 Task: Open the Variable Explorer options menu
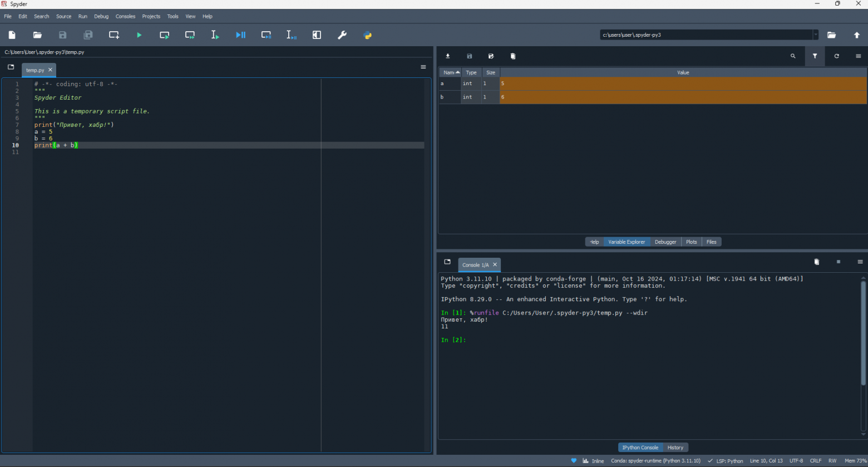859,56
